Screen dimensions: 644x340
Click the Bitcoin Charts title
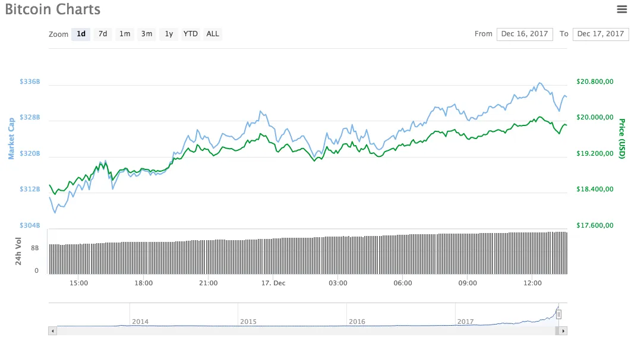click(52, 9)
